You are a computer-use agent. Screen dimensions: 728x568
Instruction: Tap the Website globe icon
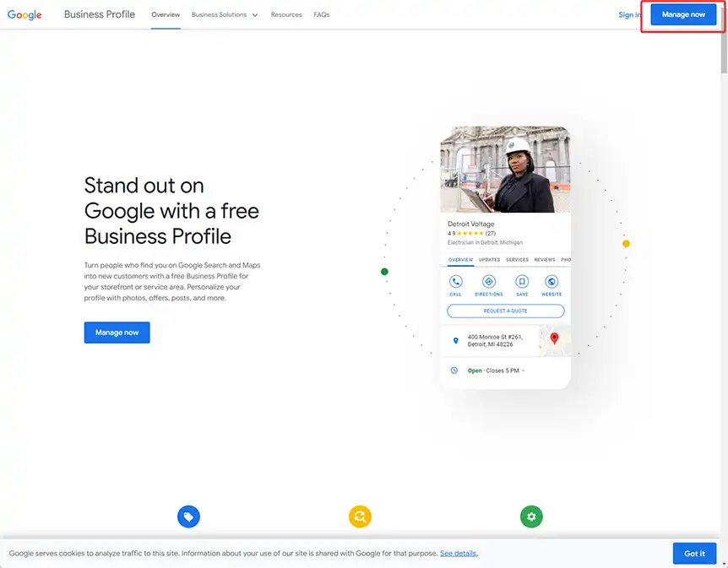[x=551, y=282]
